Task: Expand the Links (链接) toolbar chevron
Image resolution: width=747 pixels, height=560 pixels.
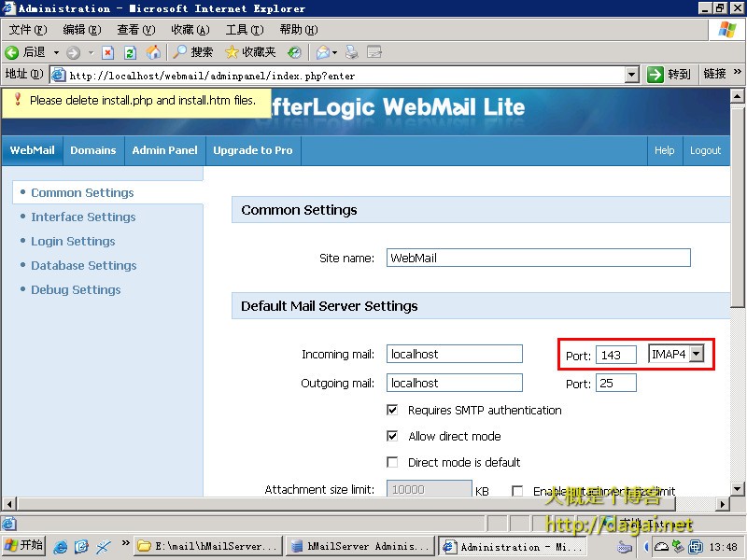Action: 738,72
